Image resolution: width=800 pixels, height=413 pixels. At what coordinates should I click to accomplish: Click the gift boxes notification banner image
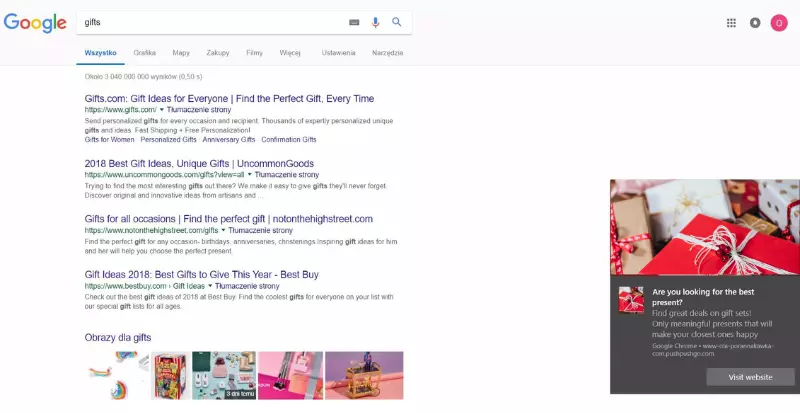coord(705,227)
